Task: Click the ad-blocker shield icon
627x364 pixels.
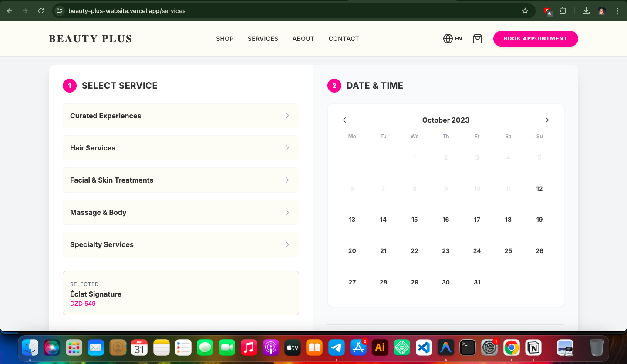Action: [546, 11]
